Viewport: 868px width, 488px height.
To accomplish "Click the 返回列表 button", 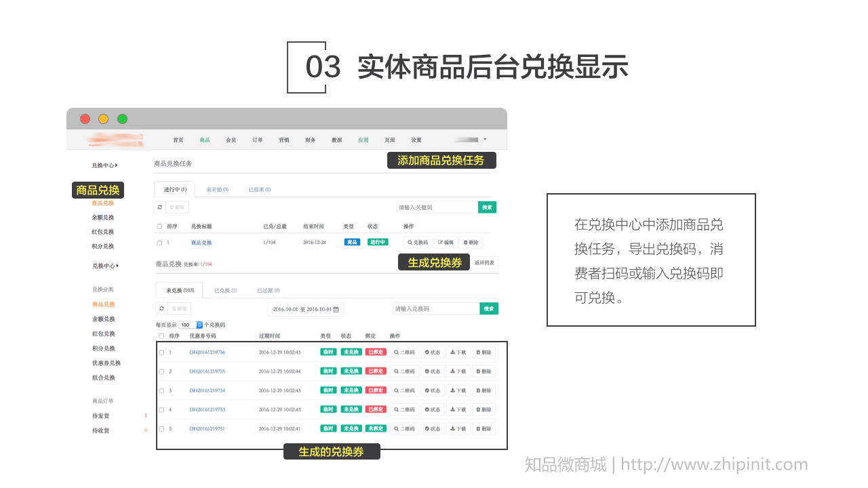I will 485,262.
